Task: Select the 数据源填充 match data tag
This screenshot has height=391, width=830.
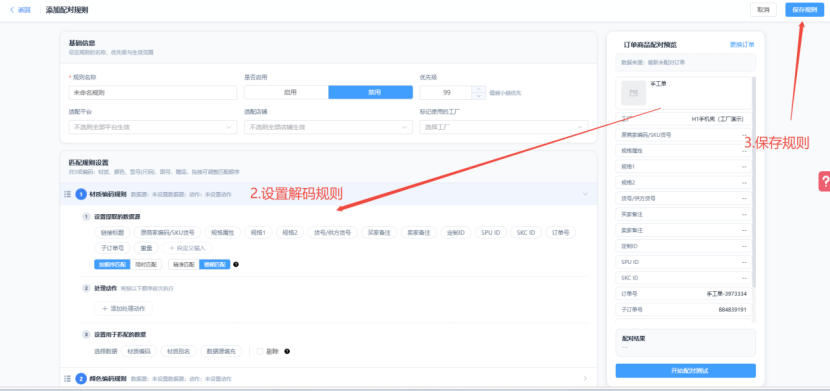Action: [221, 351]
